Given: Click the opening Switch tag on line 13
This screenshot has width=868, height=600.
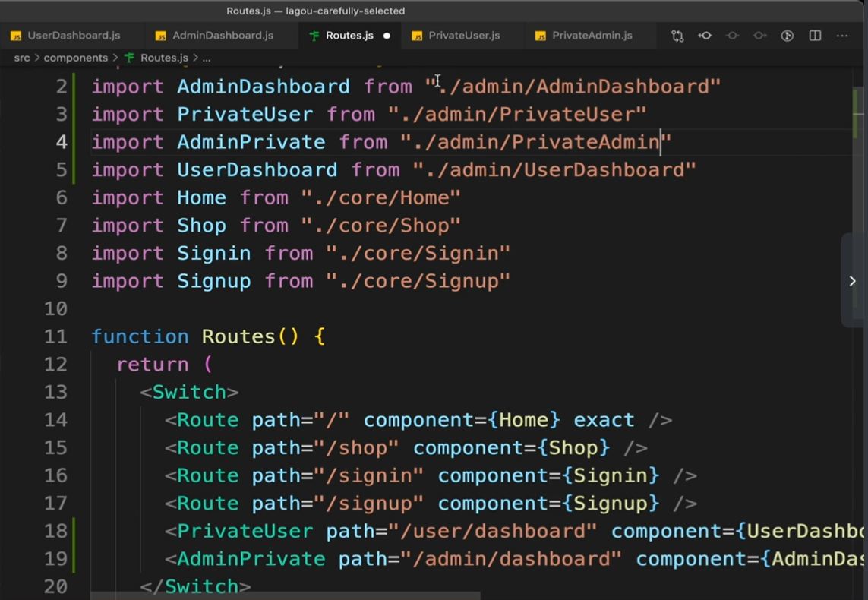Looking at the screenshot, I should tap(189, 393).
